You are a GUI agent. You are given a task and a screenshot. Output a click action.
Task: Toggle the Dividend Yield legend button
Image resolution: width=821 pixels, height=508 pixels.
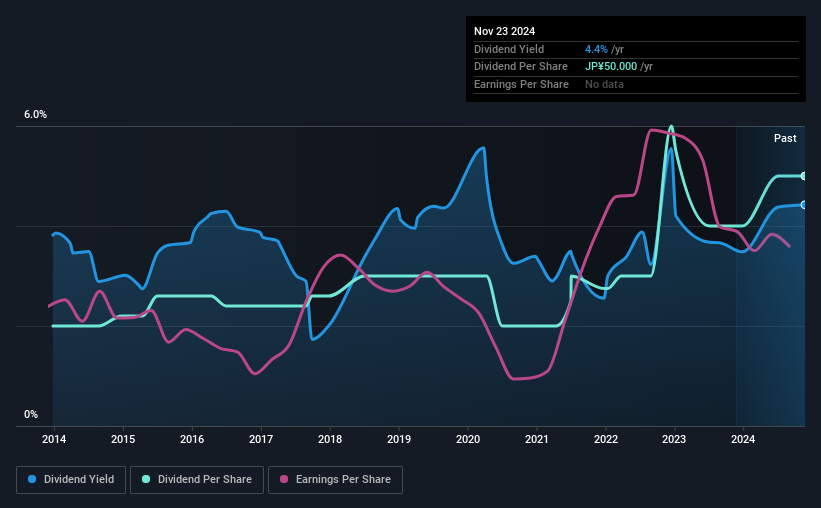71,480
